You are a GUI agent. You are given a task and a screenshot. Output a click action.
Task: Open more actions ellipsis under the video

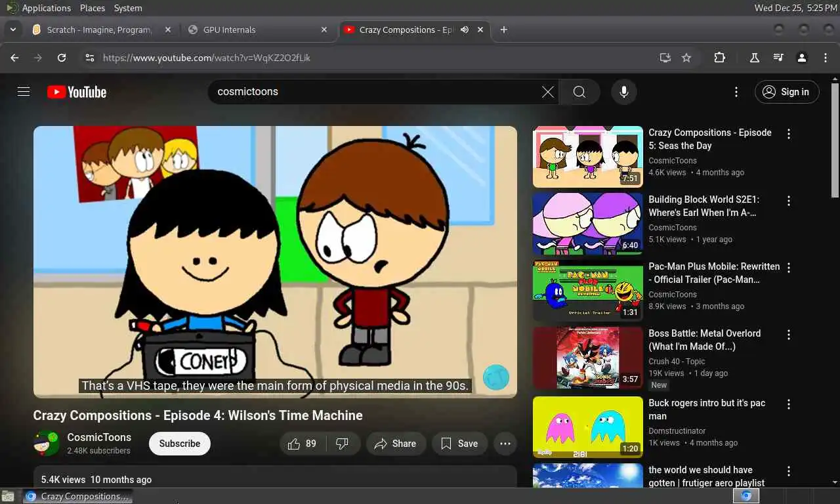[505, 444]
